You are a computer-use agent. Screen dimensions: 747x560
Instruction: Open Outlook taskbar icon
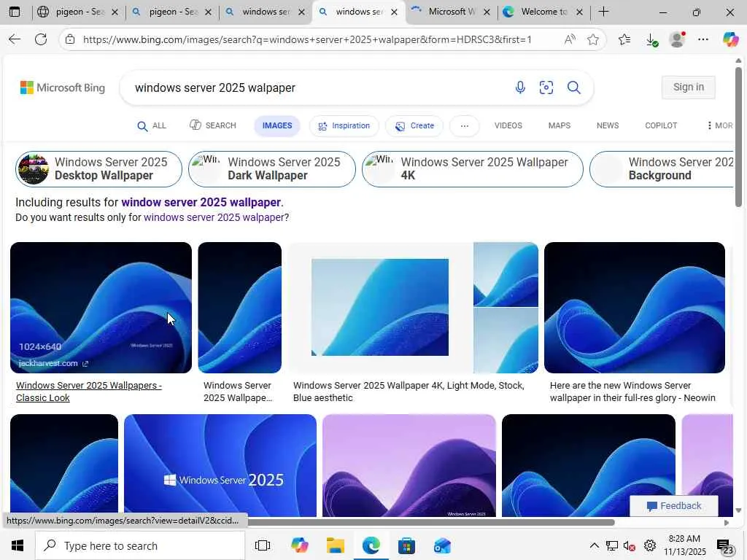[x=442, y=545]
